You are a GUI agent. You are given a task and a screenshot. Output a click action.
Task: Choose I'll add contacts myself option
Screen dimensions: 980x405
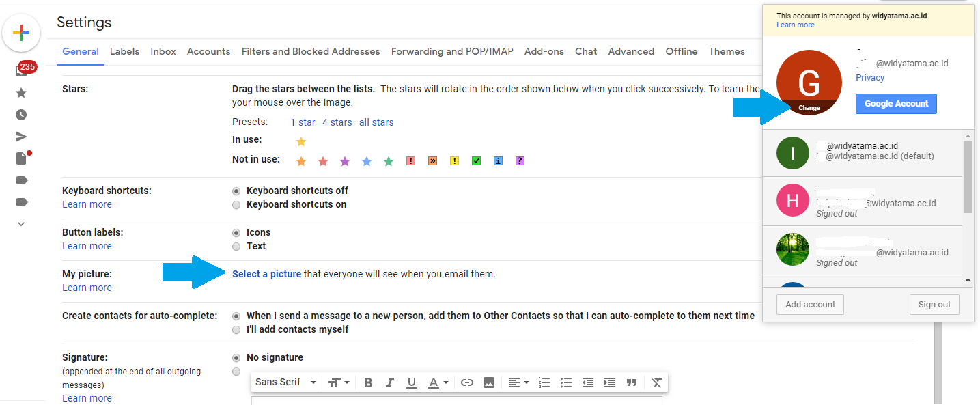pos(236,330)
